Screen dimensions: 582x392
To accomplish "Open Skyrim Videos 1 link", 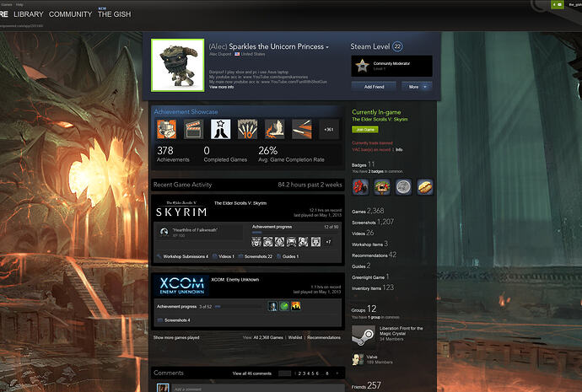I will [x=224, y=256].
